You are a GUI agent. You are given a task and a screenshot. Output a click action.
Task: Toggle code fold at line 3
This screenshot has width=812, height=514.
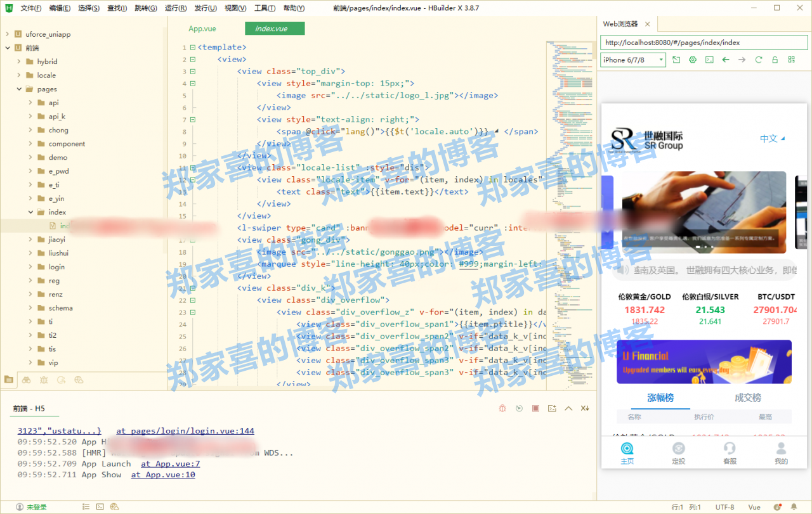click(193, 72)
